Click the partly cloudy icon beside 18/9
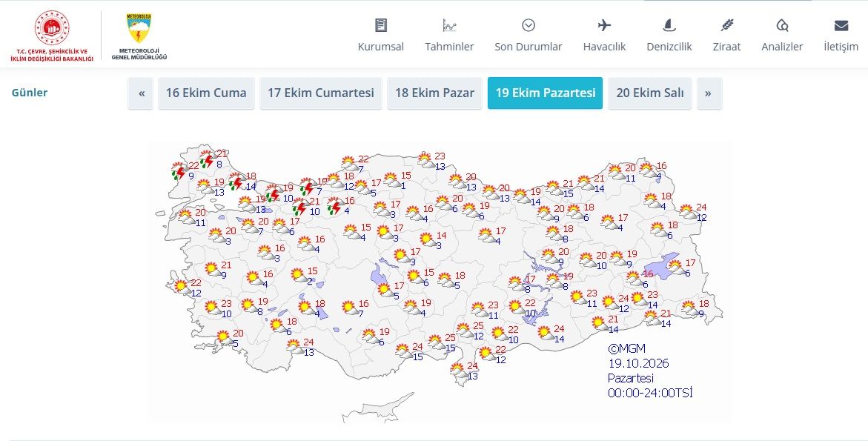This screenshot has width=868, height=441. [689, 308]
